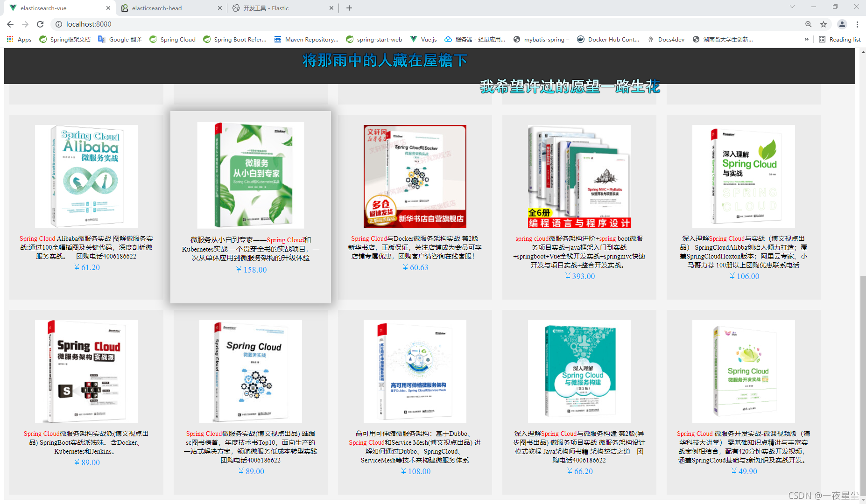Select the ￥393.00 price text

click(x=579, y=276)
